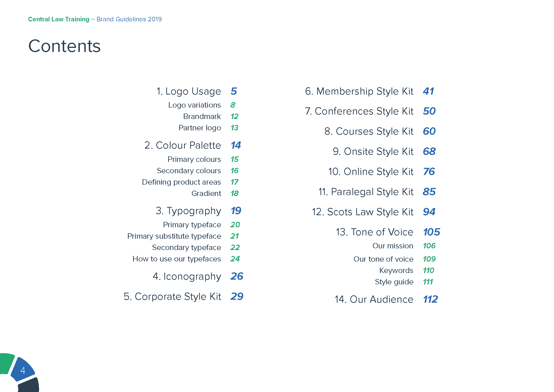Go to the Onsite Style Kit entry

tap(373, 152)
